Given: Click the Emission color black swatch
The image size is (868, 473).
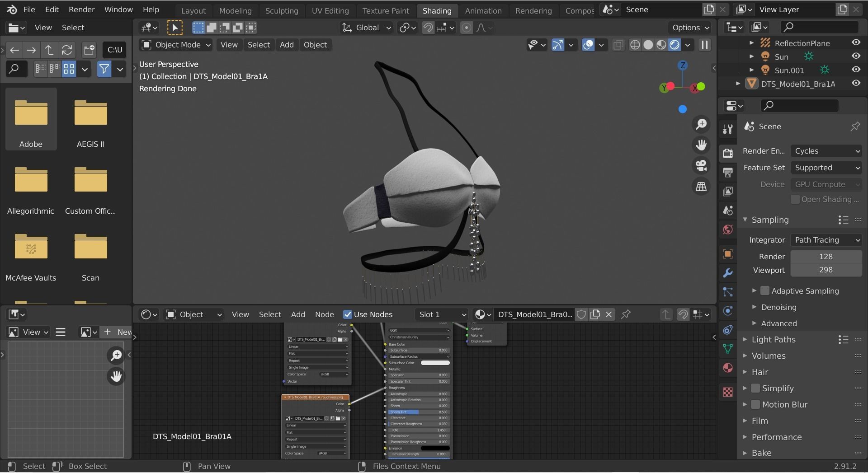Looking at the screenshot, I should (435, 448).
